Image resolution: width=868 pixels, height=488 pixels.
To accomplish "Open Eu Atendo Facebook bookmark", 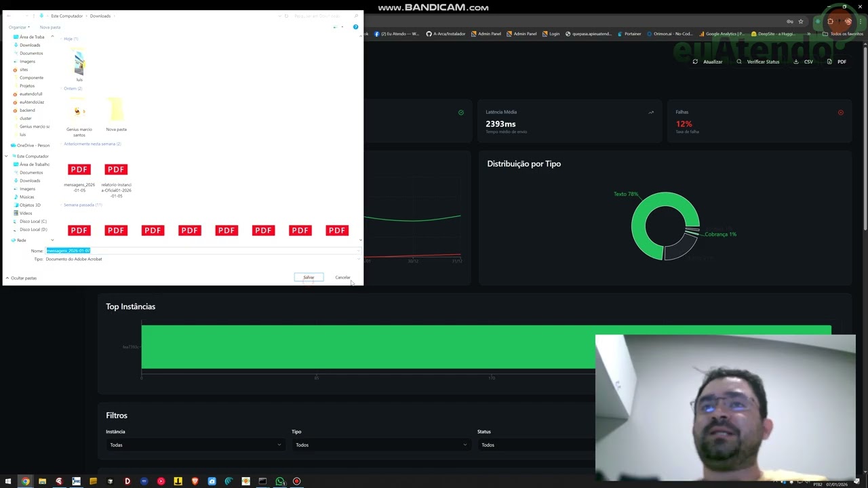I will tap(396, 34).
